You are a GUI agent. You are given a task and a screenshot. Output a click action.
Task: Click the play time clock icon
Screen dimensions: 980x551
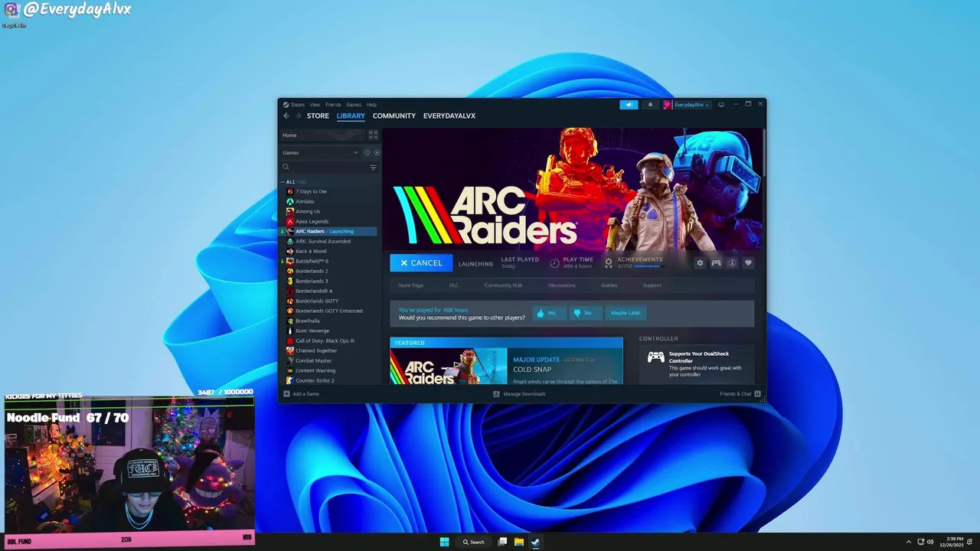(x=554, y=262)
